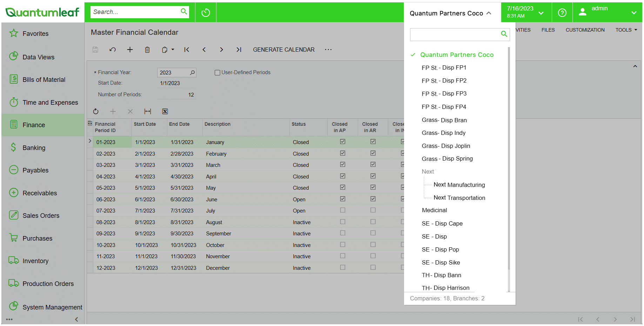
Task: Toggle Closed in AP for 10-2023
Action: [x=343, y=244]
